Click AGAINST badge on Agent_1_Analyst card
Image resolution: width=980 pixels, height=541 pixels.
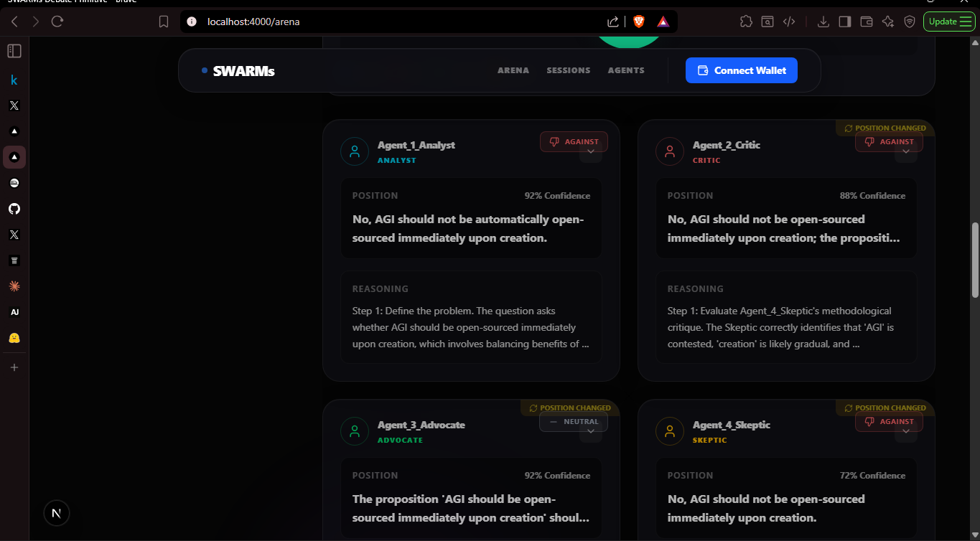[x=574, y=142]
